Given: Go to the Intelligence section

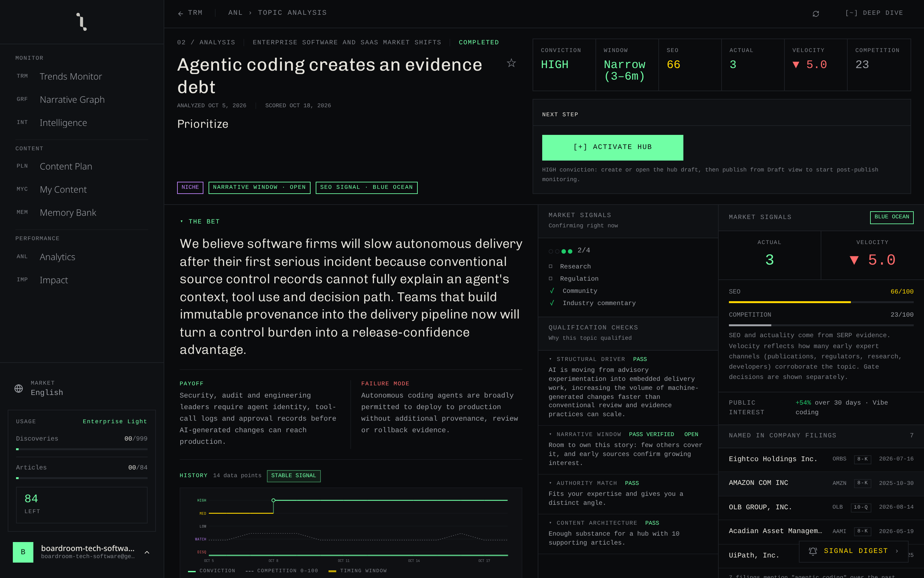Looking at the screenshot, I should [82, 123].
